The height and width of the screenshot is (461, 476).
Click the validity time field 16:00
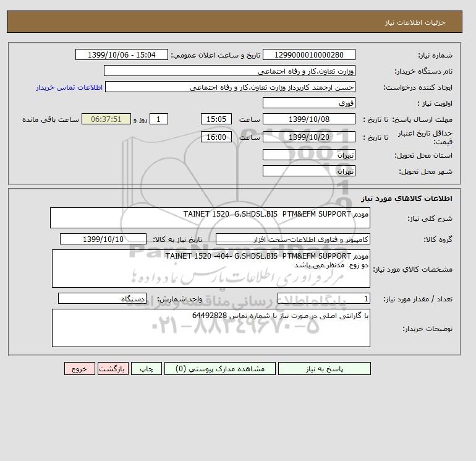point(216,137)
